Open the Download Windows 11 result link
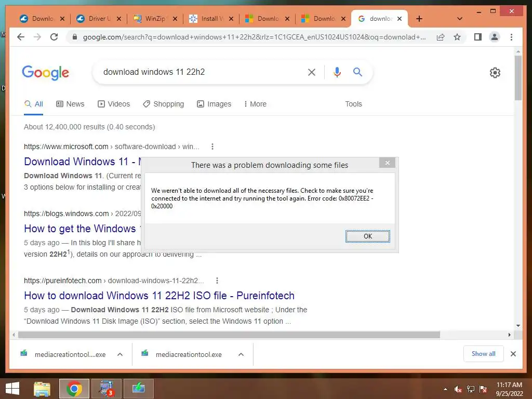 pyautogui.click(x=83, y=162)
